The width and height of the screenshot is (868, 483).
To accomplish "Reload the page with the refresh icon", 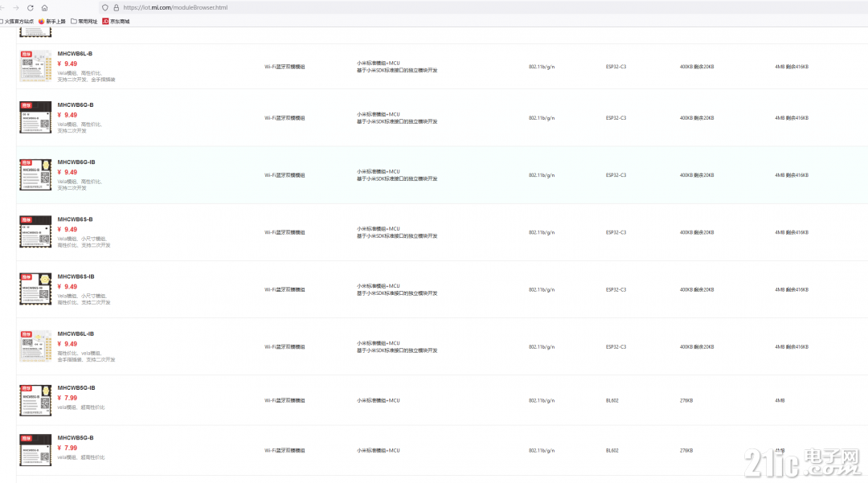I will 31,8.
